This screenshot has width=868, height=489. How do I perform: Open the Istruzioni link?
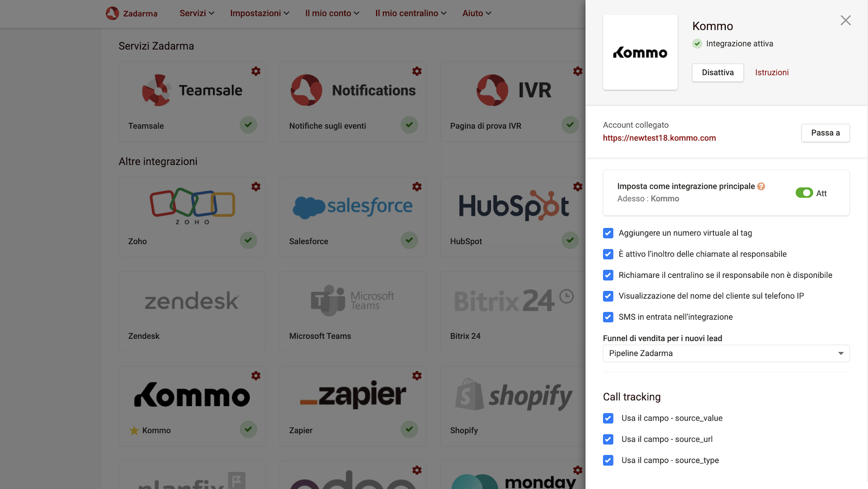tap(772, 72)
